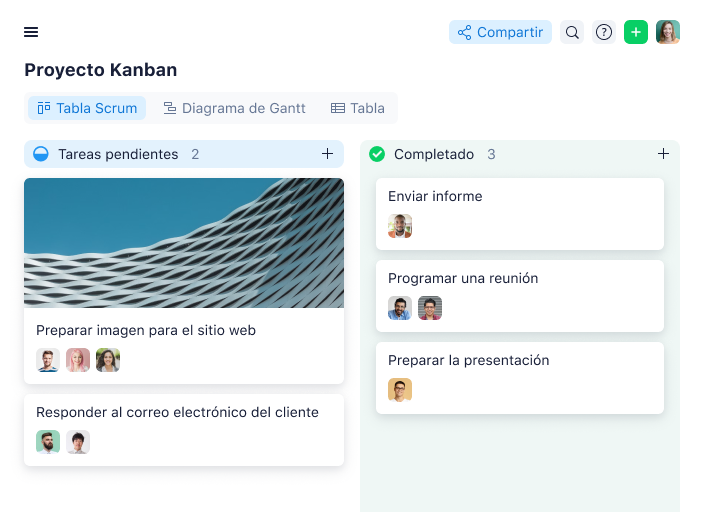Image resolution: width=704 pixels, height=512 pixels.
Task: Switch to the Tabla view tab
Action: pyautogui.click(x=358, y=108)
